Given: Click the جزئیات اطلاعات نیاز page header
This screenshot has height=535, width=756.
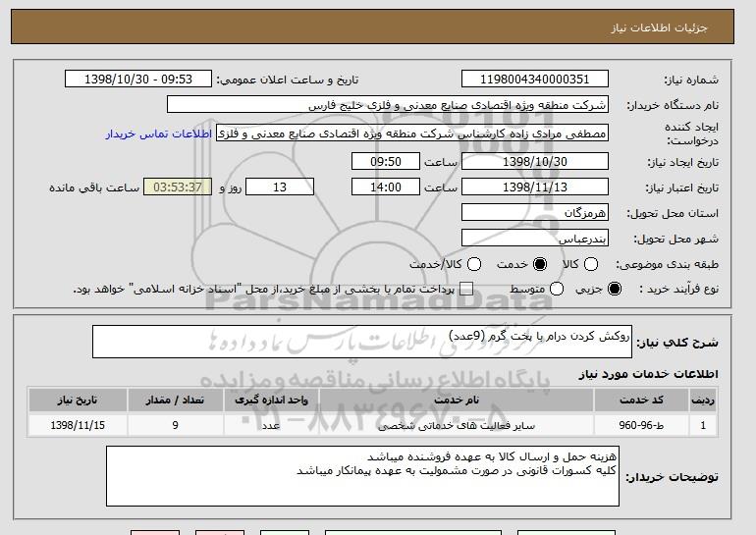Looking at the screenshot, I should point(659,27).
